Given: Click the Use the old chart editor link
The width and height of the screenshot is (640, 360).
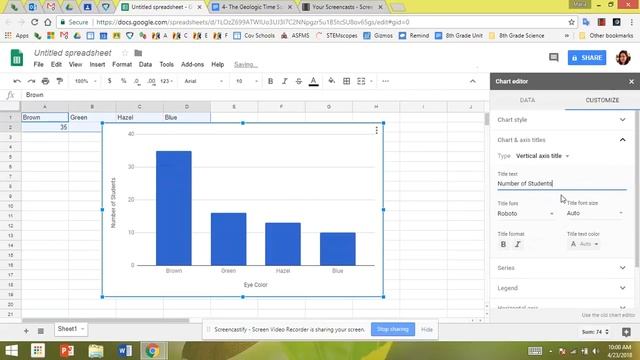Looking at the screenshot, I should click(608, 315).
